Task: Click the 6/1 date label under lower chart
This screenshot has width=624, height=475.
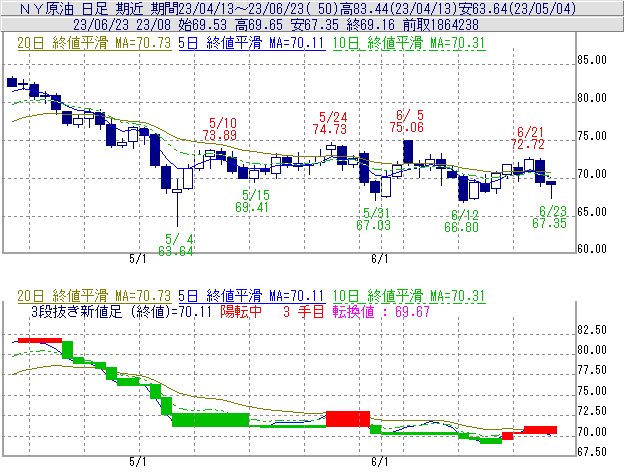Action: click(x=380, y=462)
